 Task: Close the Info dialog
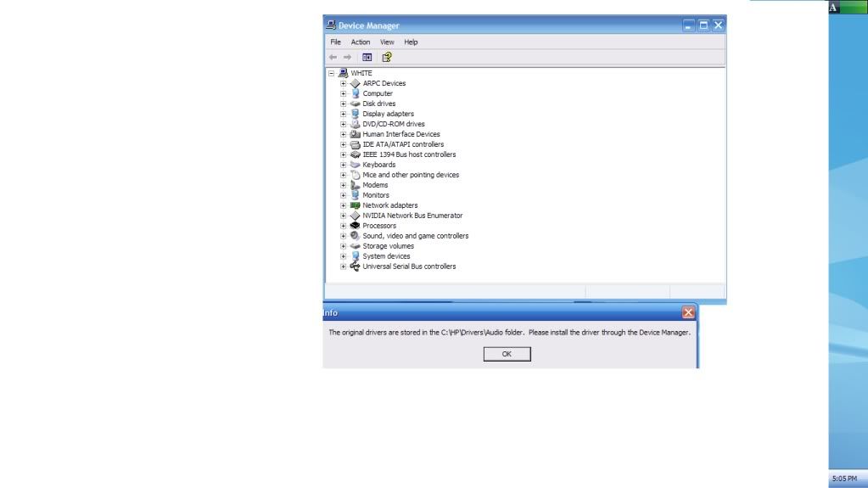click(688, 312)
